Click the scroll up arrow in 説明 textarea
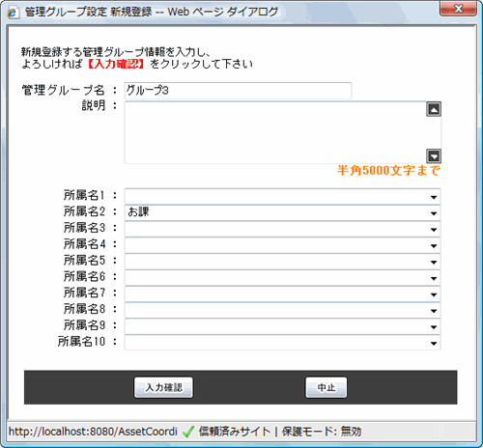 [x=434, y=109]
